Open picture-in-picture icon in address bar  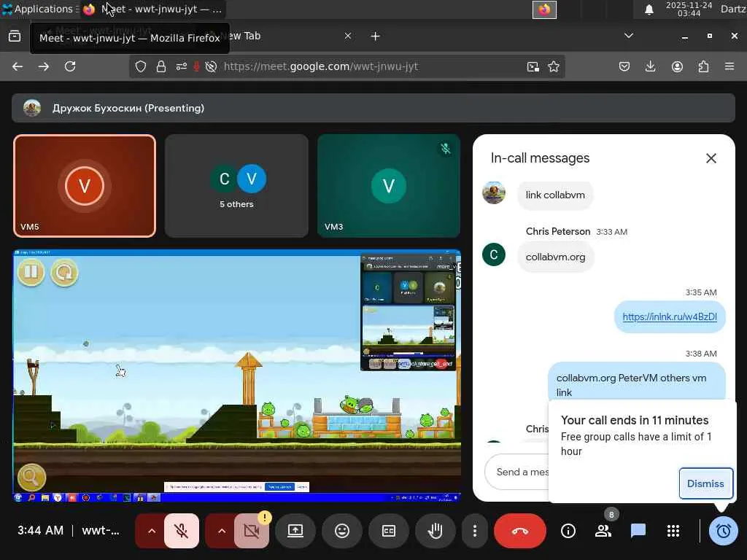533,66
